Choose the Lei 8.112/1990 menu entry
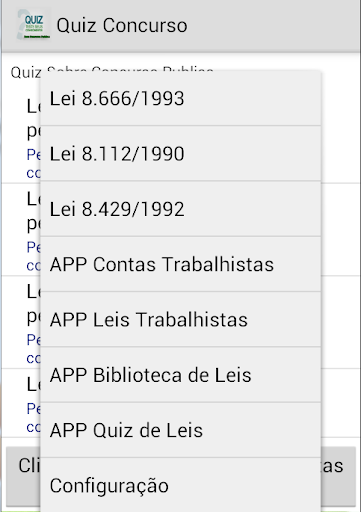This screenshot has width=361, height=512. tap(180, 154)
